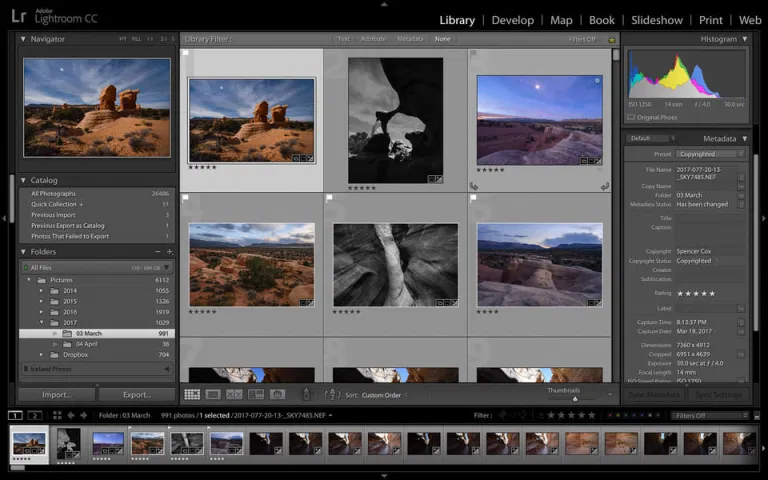This screenshot has height=480, width=768.
Task: Select Text in Library Filter bar
Action: pos(344,39)
